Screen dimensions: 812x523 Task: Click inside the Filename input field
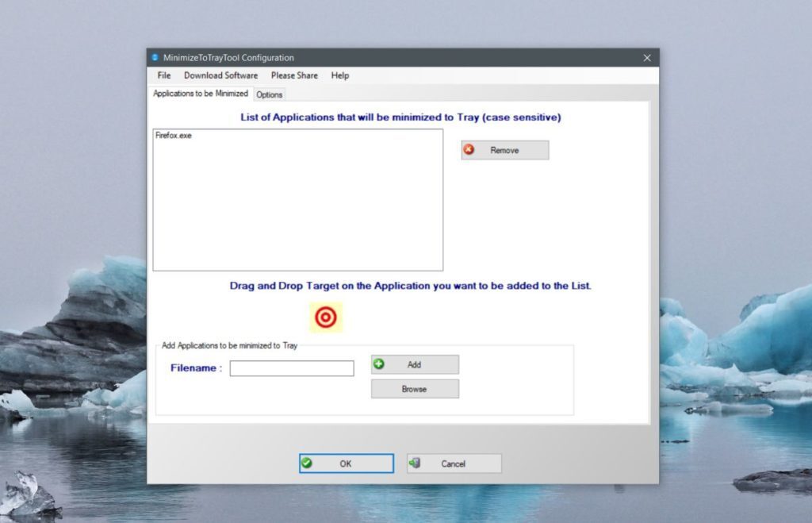[x=291, y=367]
